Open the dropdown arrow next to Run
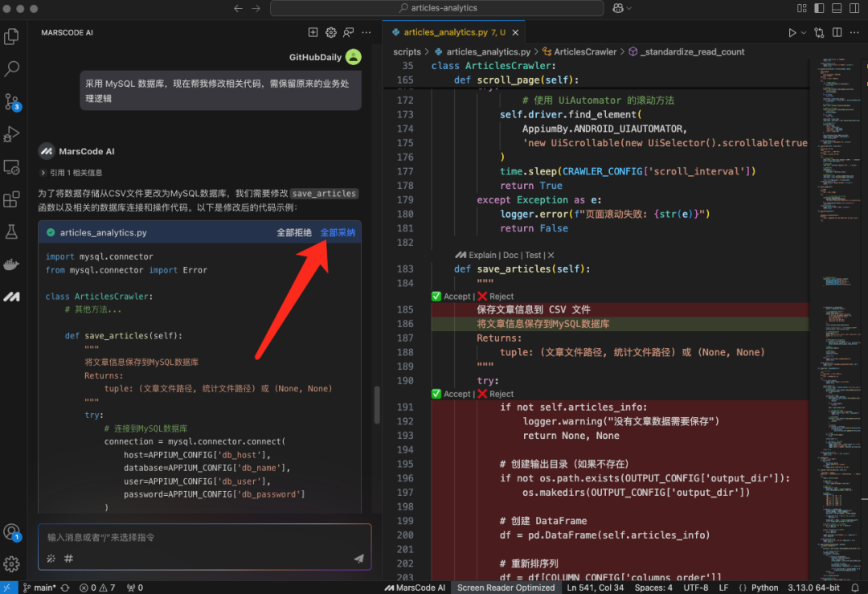Viewport: 868px width, 594px height. click(x=804, y=33)
